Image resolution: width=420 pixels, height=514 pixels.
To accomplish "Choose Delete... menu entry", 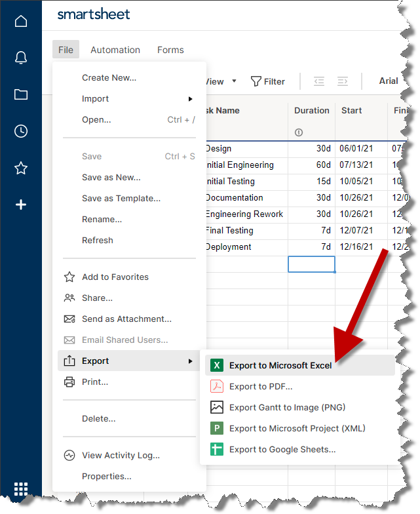I will pyautogui.click(x=130, y=418).
